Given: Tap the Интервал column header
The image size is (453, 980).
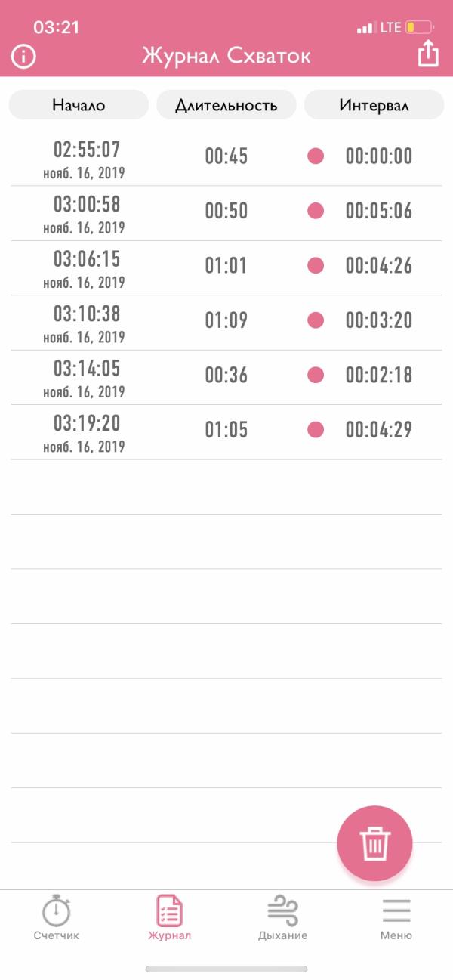Looking at the screenshot, I should 374,105.
